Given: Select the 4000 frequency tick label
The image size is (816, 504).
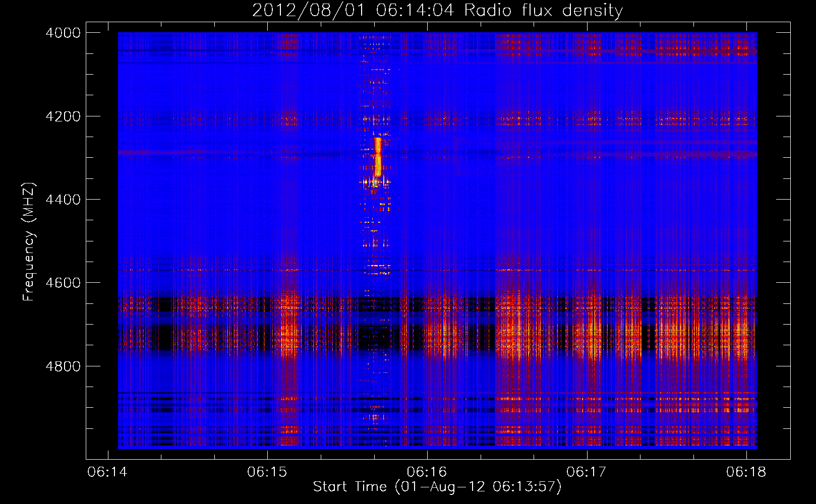Looking at the screenshot, I should pyautogui.click(x=63, y=33).
